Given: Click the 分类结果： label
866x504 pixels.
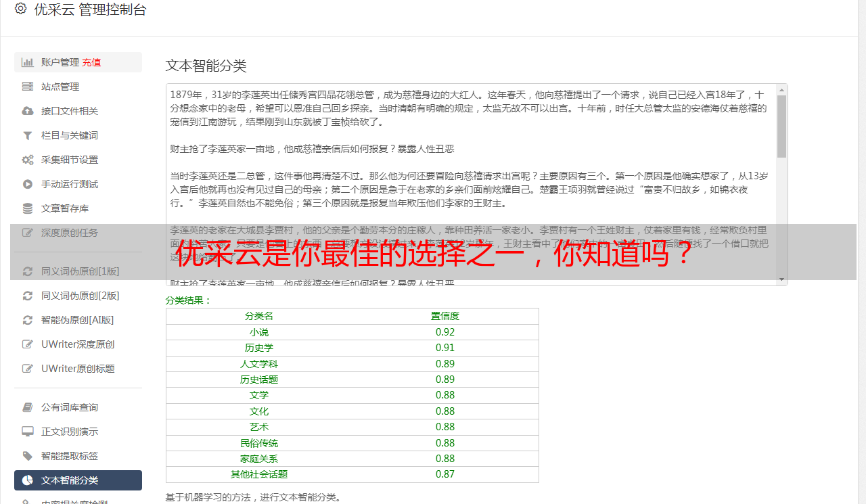Looking at the screenshot, I should pos(189,300).
